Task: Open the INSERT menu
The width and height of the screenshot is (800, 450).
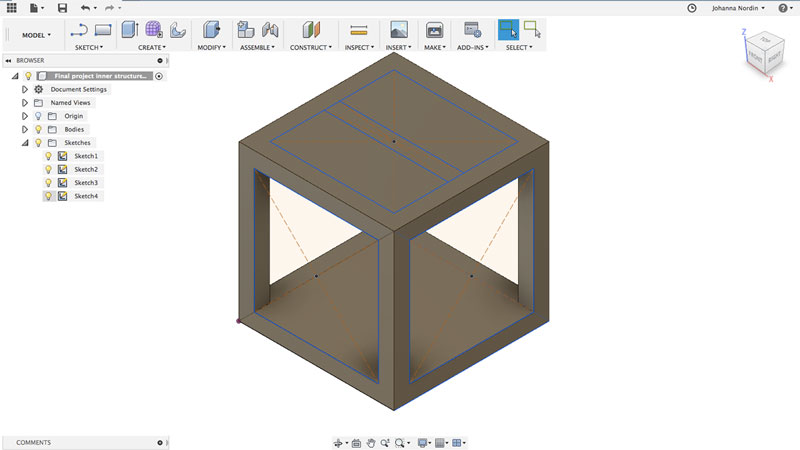Action: [x=398, y=47]
